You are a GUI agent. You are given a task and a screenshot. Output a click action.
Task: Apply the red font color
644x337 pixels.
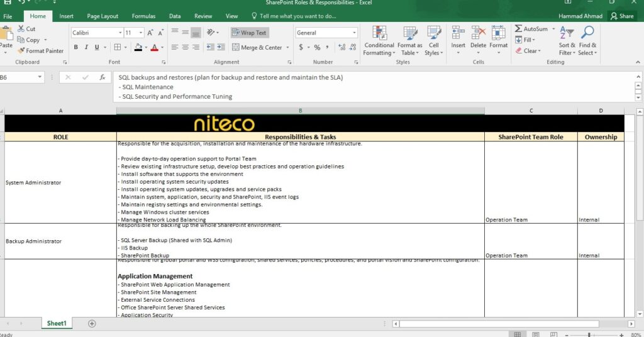(x=155, y=47)
